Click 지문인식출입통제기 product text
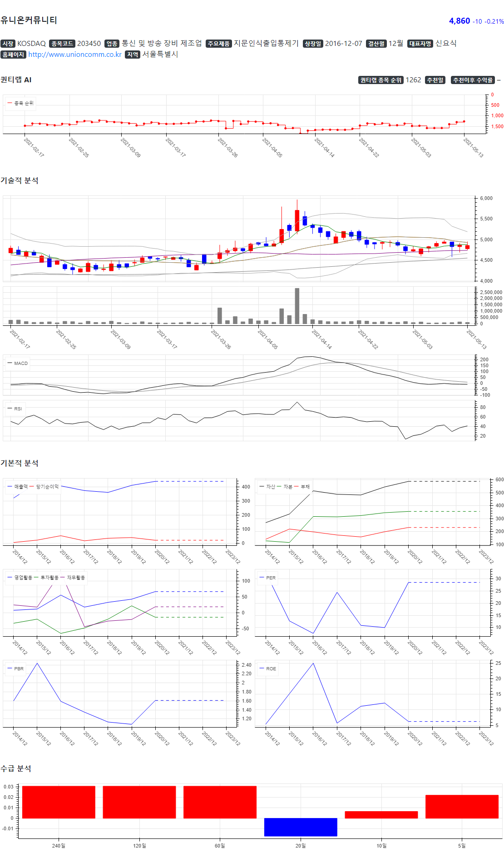The width and height of the screenshot is (504, 853). [266, 43]
